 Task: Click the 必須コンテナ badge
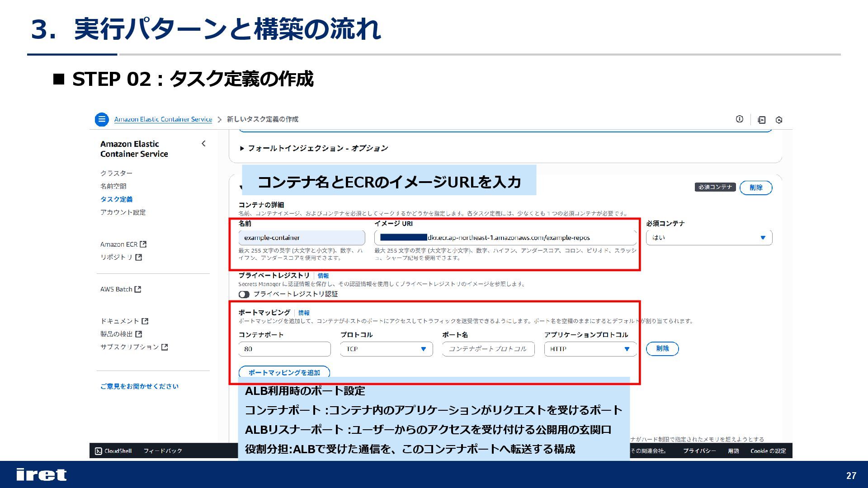click(715, 187)
